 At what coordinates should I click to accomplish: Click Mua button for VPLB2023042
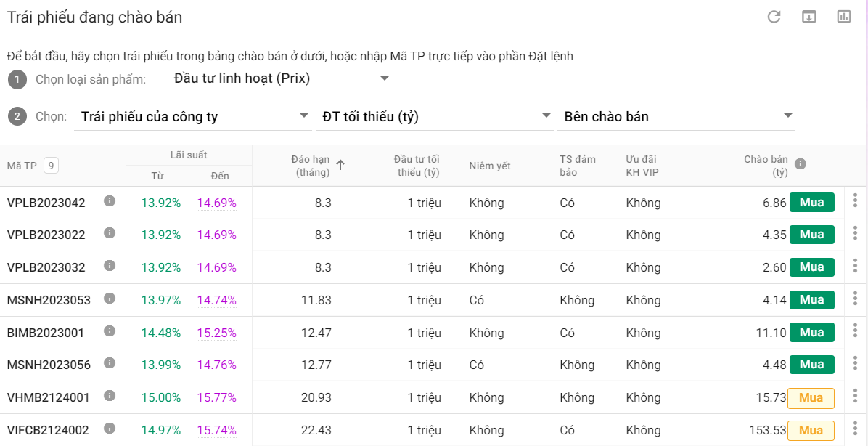click(x=811, y=202)
